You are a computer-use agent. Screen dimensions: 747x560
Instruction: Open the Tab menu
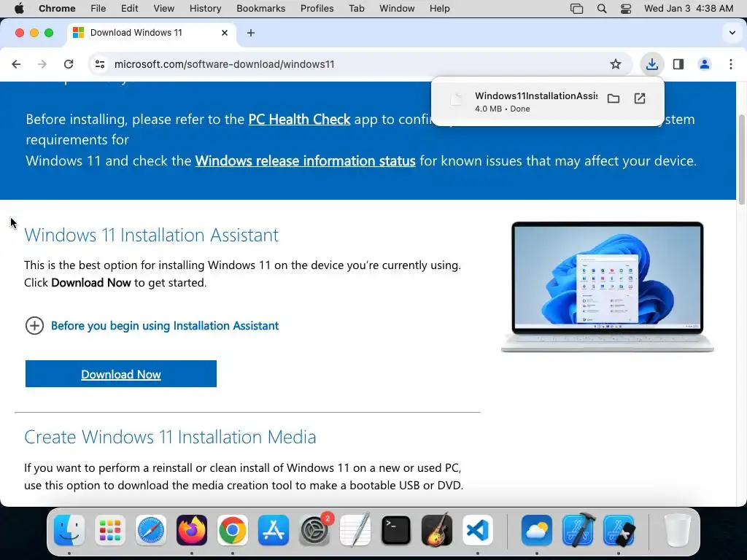coord(356,8)
